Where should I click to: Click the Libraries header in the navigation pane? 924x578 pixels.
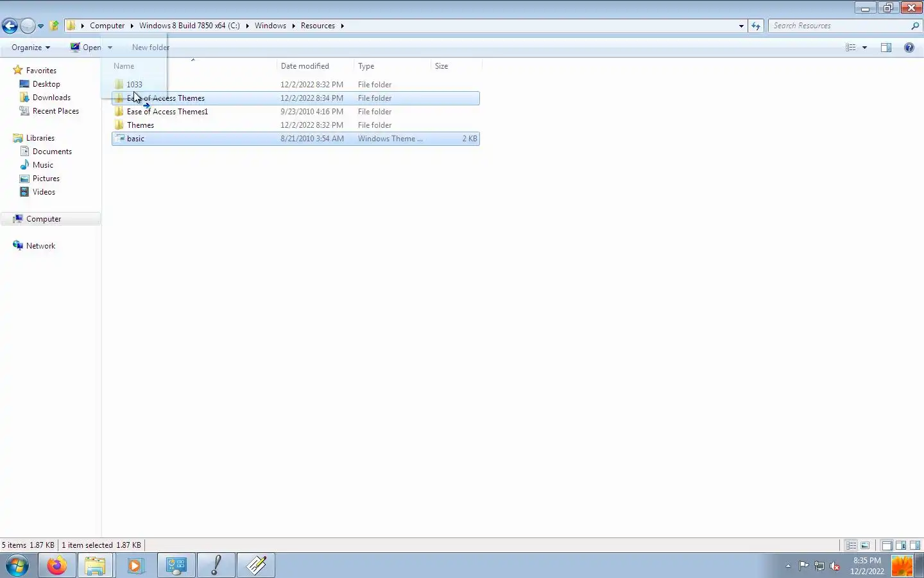[40, 138]
